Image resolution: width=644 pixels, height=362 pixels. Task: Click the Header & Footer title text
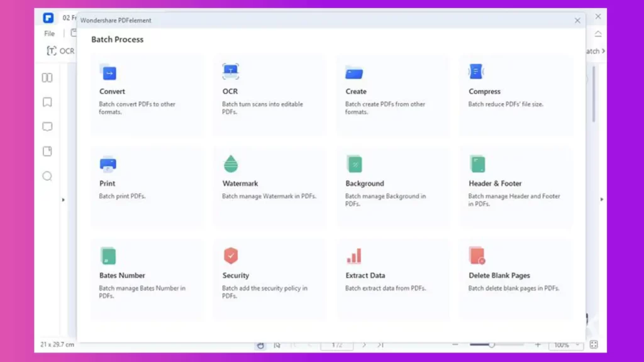tap(496, 184)
